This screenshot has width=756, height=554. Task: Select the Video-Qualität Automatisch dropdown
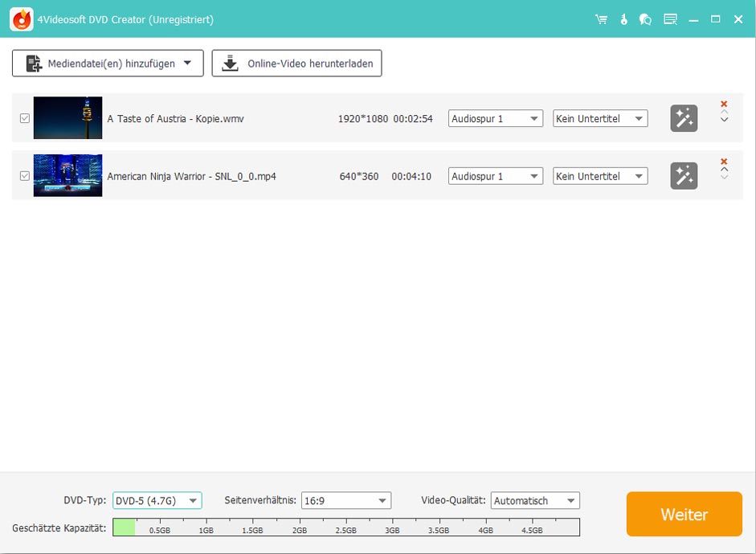[x=535, y=500]
